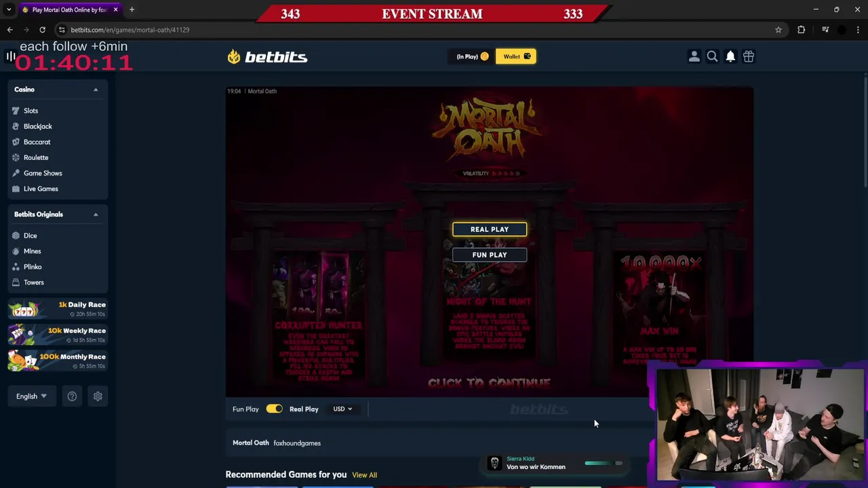Open the help question mark icon
This screenshot has width=868, height=488.
coord(72,396)
